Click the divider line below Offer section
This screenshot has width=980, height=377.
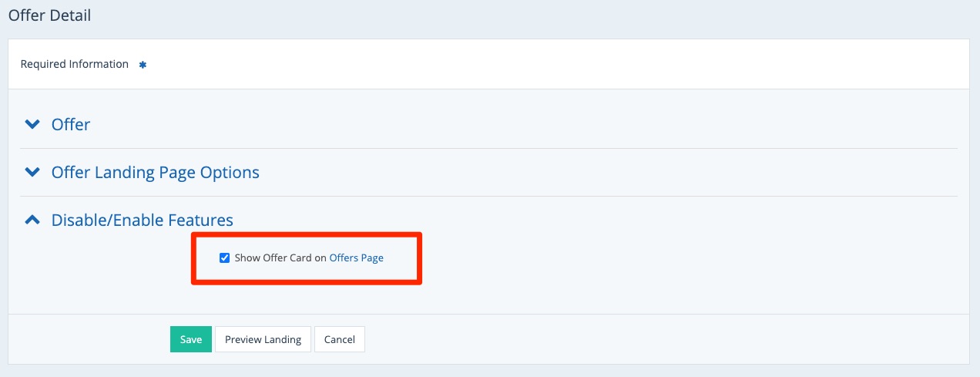coord(488,148)
